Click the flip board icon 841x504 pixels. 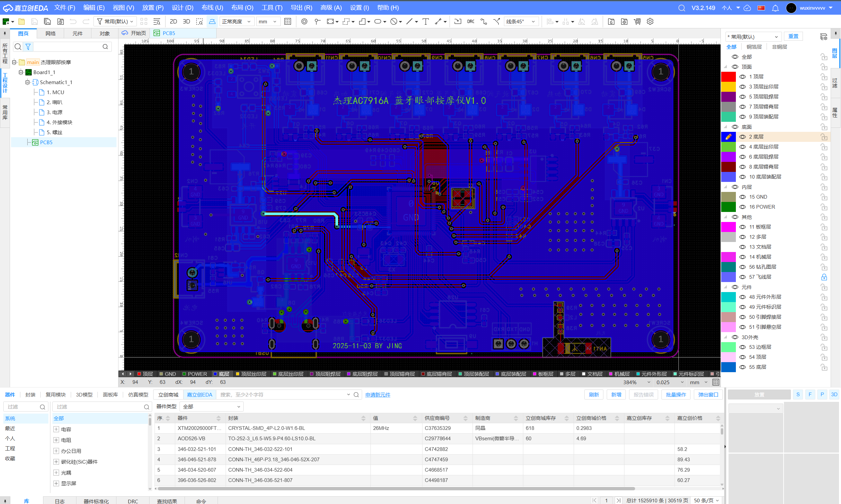click(x=212, y=21)
